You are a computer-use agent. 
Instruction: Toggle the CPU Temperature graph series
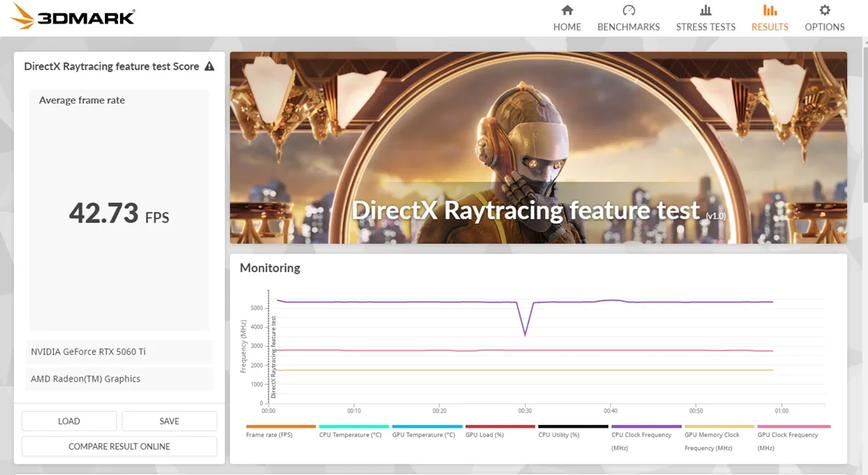[353, 426]
